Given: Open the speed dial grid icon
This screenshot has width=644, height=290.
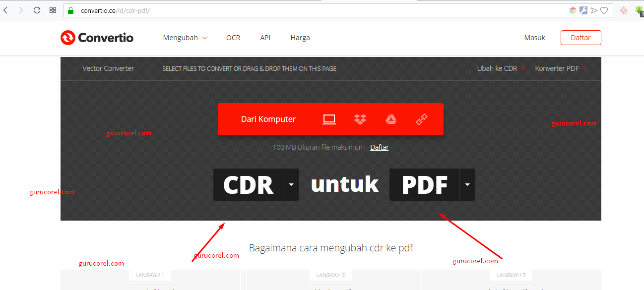Looking at the screenshot, I should point(53,10).
